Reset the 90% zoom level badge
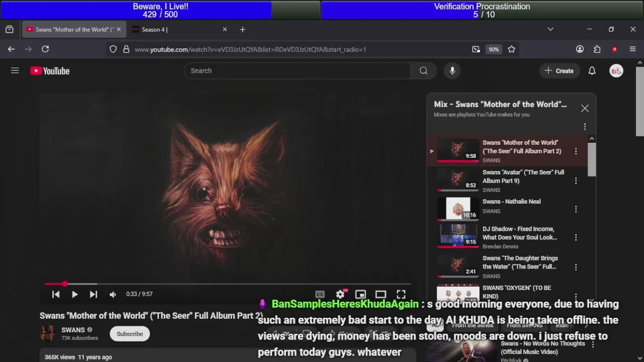Viewport: 644px width, 362px height. click(x=494, y=49)
